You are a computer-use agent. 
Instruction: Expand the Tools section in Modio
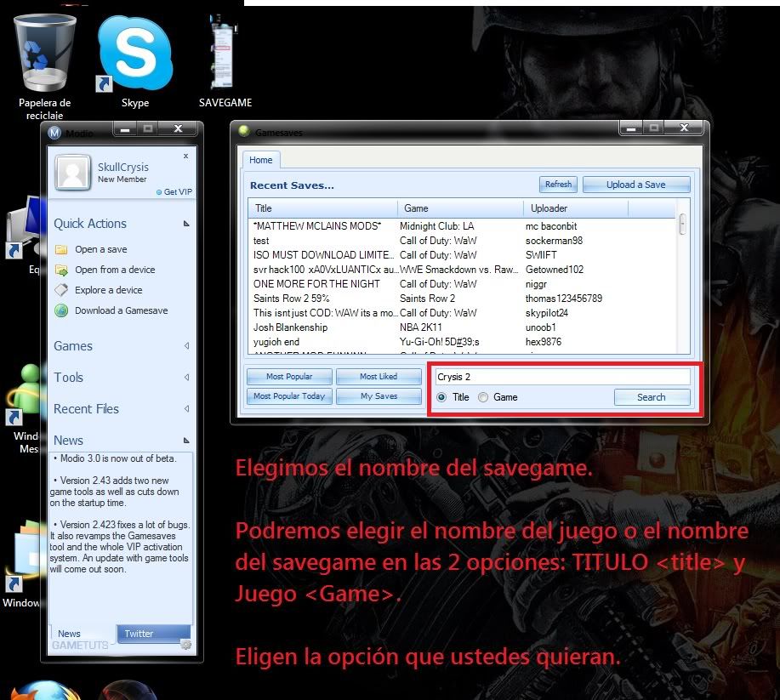click(x=186, y=377)
